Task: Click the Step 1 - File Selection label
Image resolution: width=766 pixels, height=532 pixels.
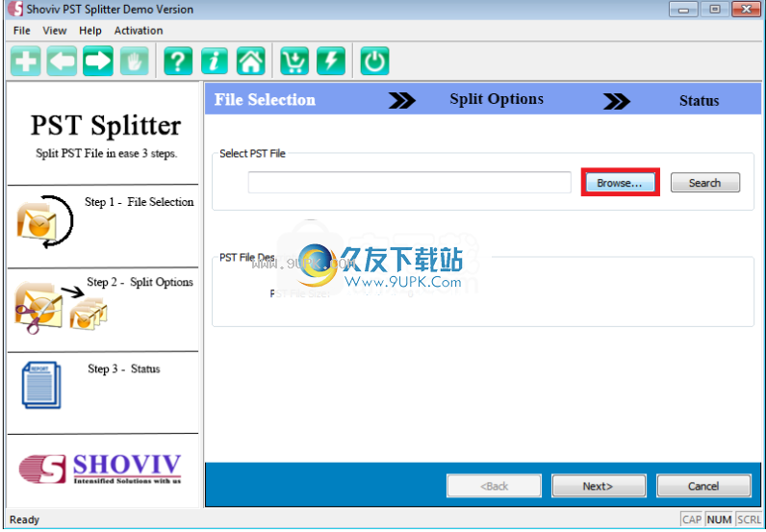Action: pyautogui.click(x=140, y=202)
